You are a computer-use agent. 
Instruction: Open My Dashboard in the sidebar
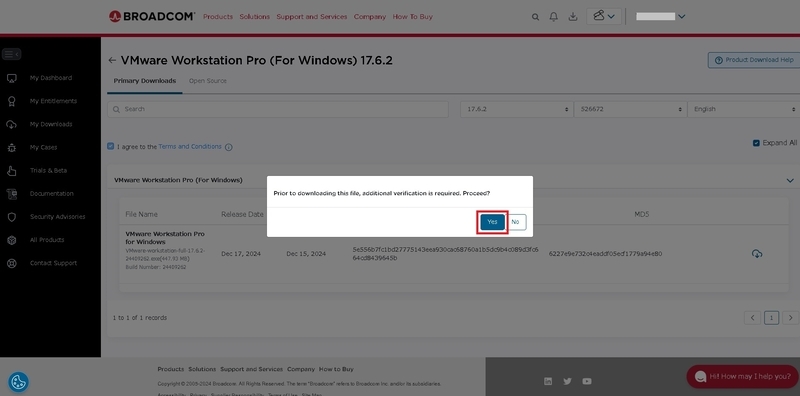click(51, 78)
